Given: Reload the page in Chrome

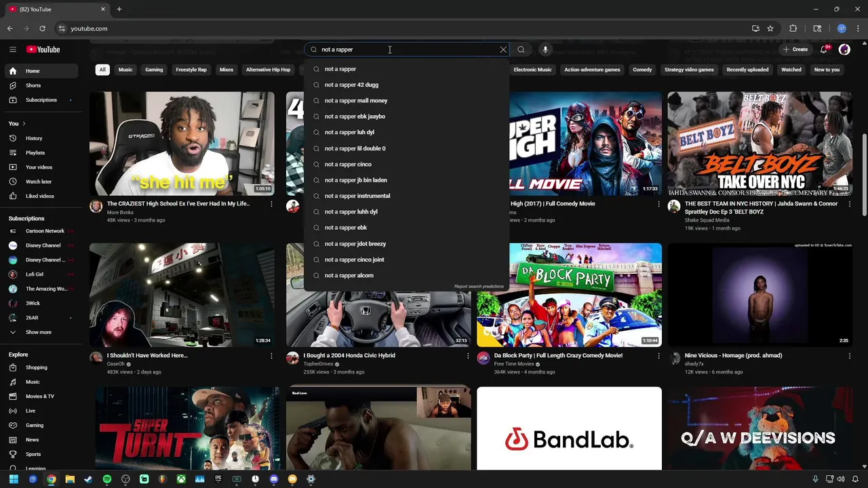Looking at the screenshot, I should point(42,28).
